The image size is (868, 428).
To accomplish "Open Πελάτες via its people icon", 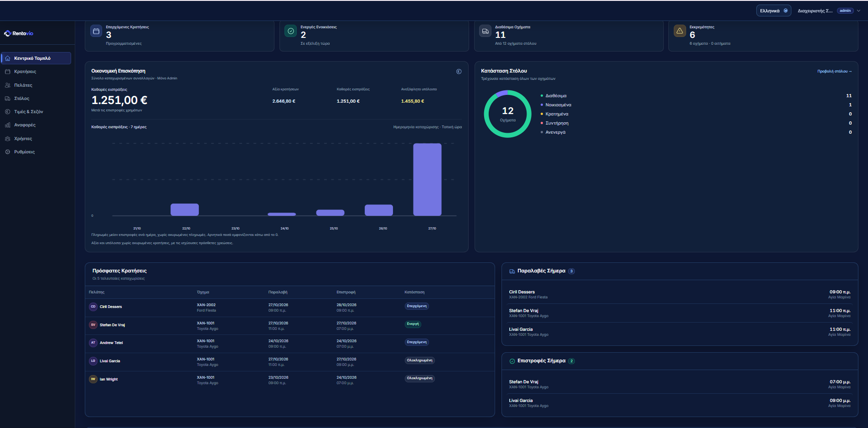I will click(7, 85).
